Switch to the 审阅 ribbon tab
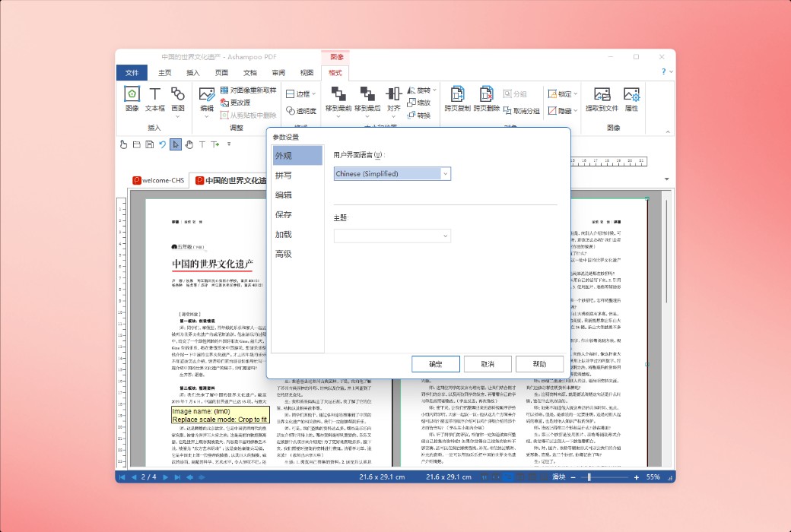This screenshot has height=532, width=791. (x=277, y=73)
